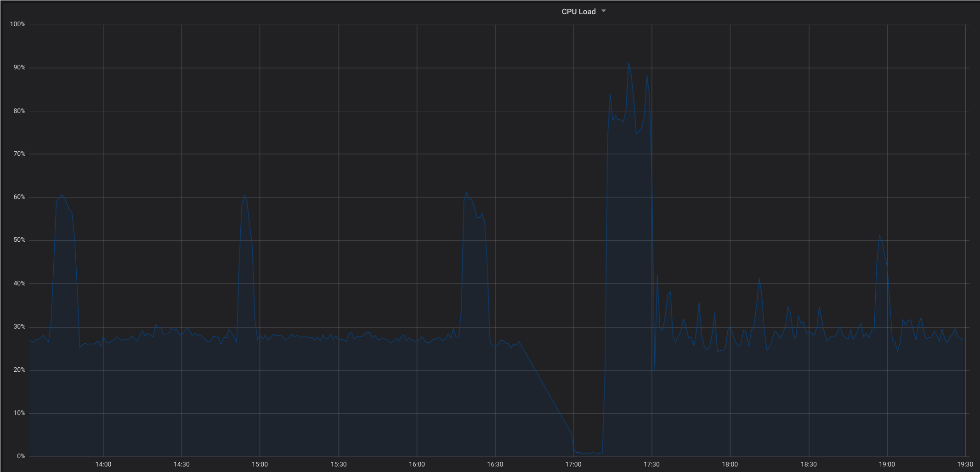Click the 90% y-axis label

pos(19,68)
